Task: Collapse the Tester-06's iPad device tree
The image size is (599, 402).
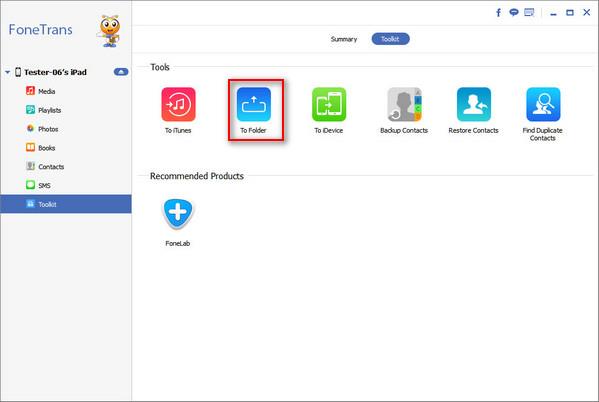Action: point(7,72)
